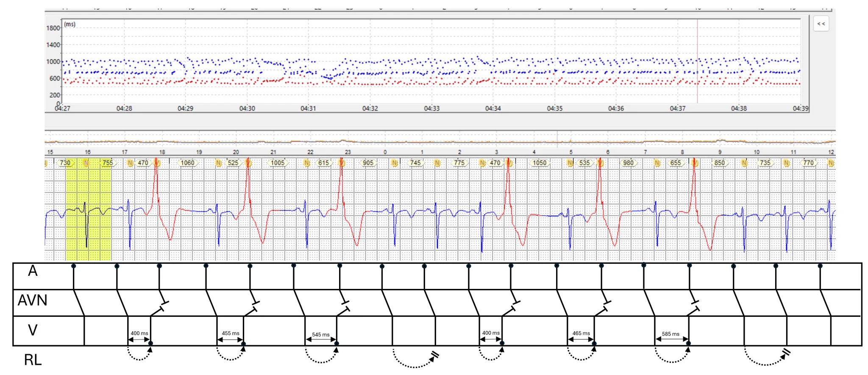The width and height of the screenshot is (868, 375).
Task: Select the 905 RR interval label
Action: click(368, 163)
